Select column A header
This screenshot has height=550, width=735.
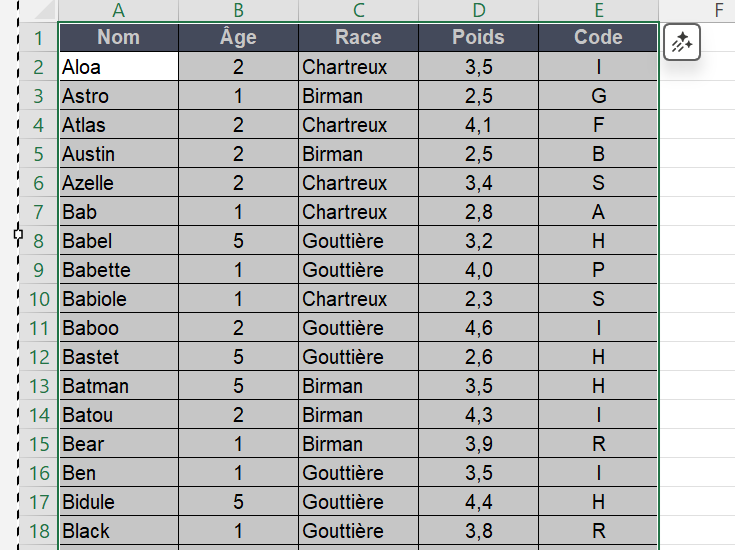118,11
